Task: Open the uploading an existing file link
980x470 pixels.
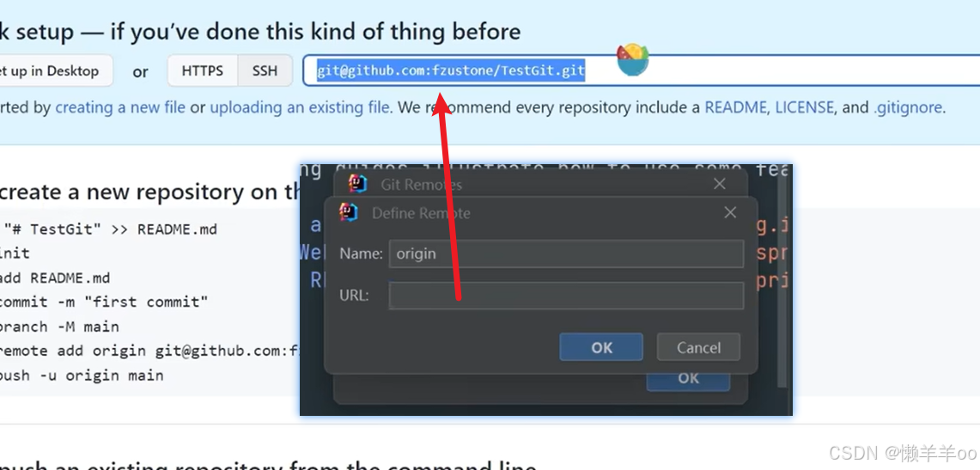Action: click(300, 107)
